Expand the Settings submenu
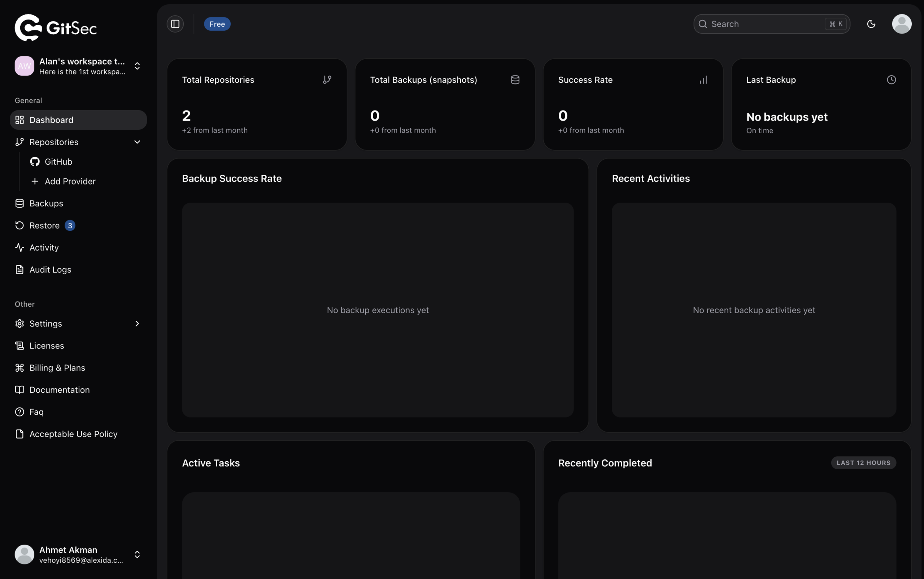Screen dimensions: 924x579 point(137,324)
